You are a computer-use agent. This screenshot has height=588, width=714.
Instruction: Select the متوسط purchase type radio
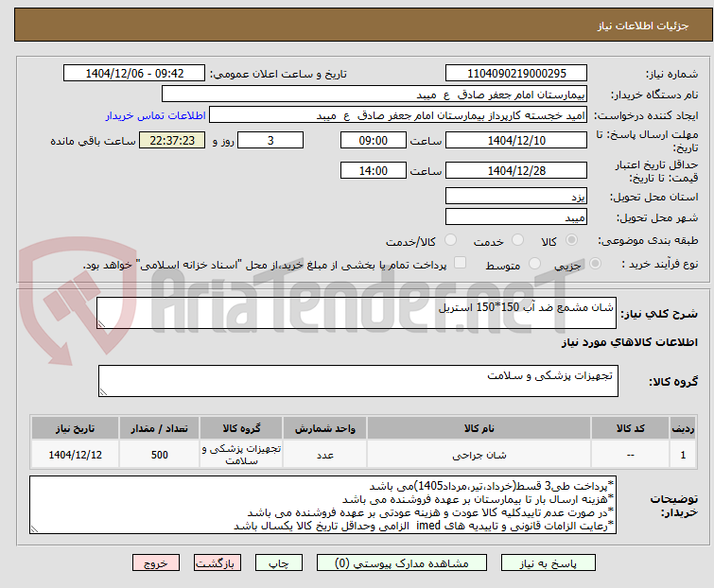(534, 264)
